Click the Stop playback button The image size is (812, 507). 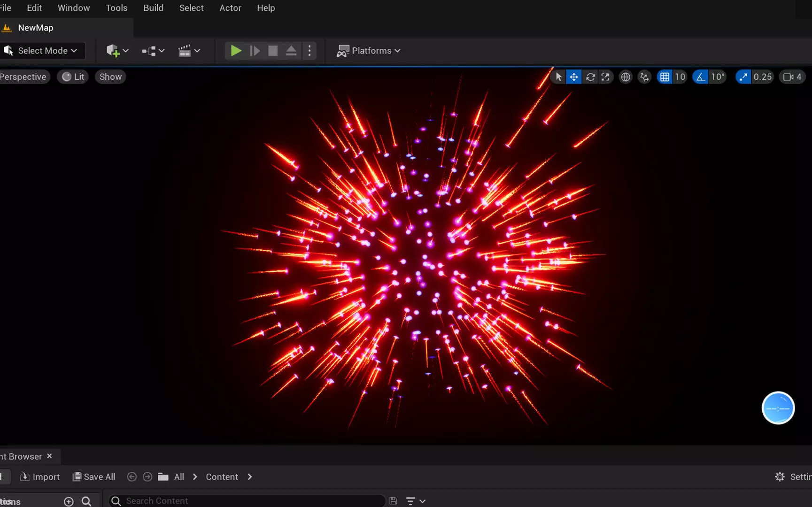(x=273, y=51)
